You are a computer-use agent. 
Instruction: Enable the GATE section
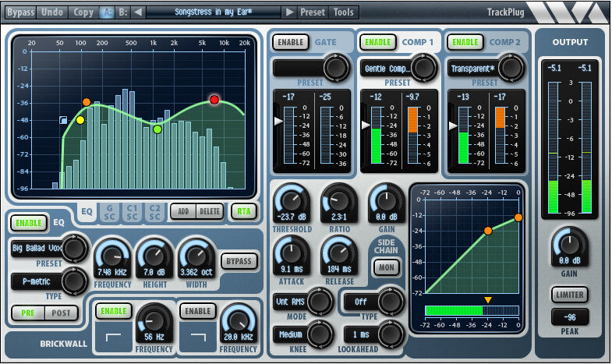(290, 41)
